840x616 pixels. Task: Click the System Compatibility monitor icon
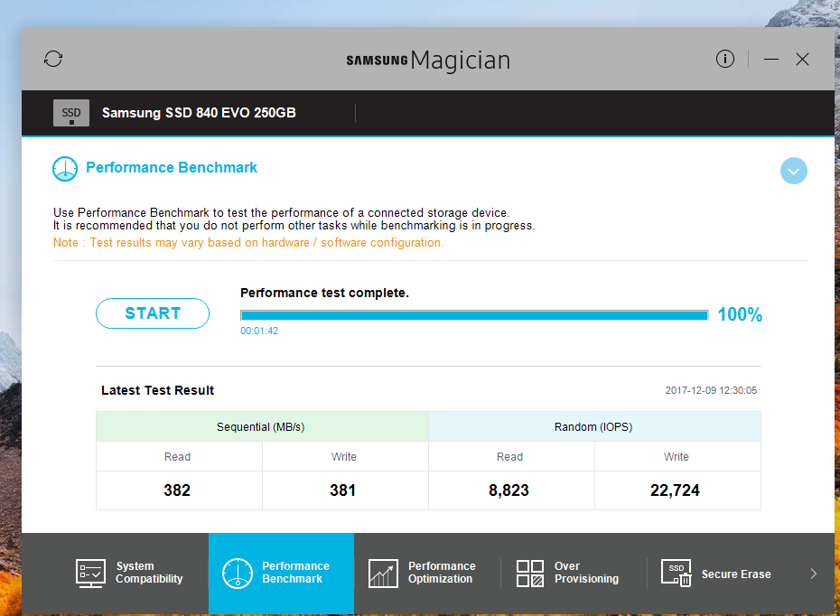(90, 574)
